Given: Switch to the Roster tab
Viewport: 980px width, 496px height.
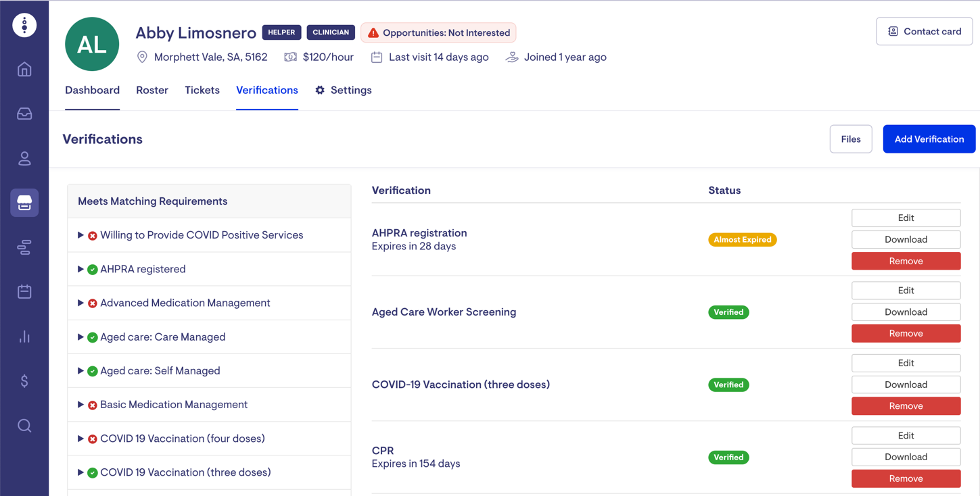Looking at the screenshot, I should pos(152,91).
